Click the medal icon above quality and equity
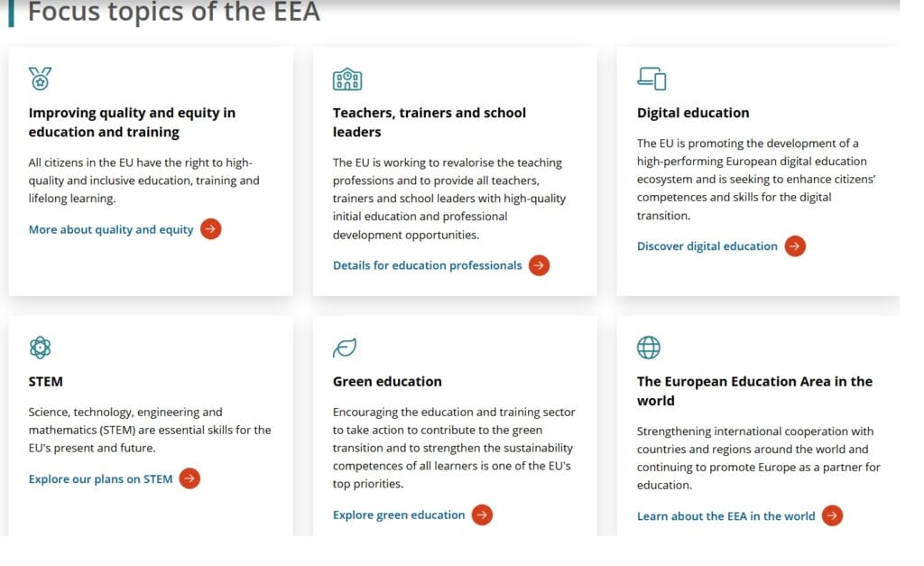 pyautogui.click(x=40, y=79)
